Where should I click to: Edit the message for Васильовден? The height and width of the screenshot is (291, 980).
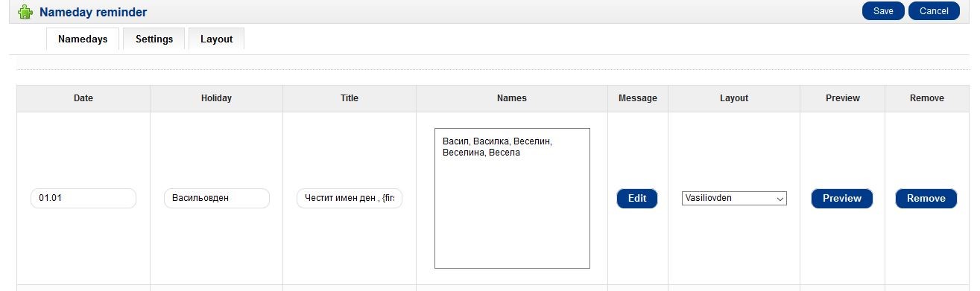tap(637, 198)
